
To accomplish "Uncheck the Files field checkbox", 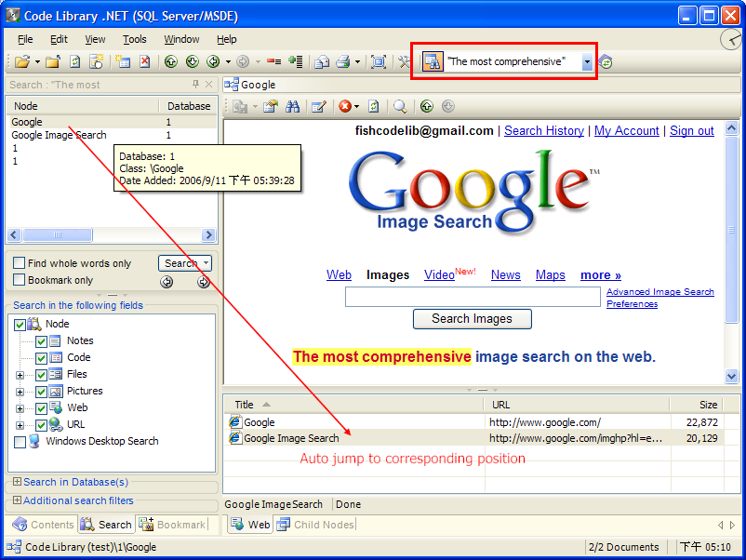I will click(41, 375).
